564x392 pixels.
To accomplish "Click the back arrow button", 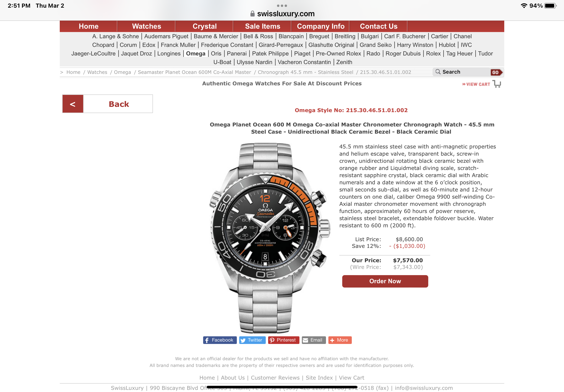I will click(x=73, y=104).
